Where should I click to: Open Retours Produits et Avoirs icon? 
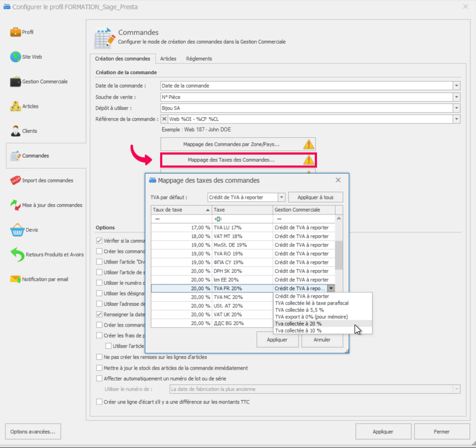coord(16,254)
